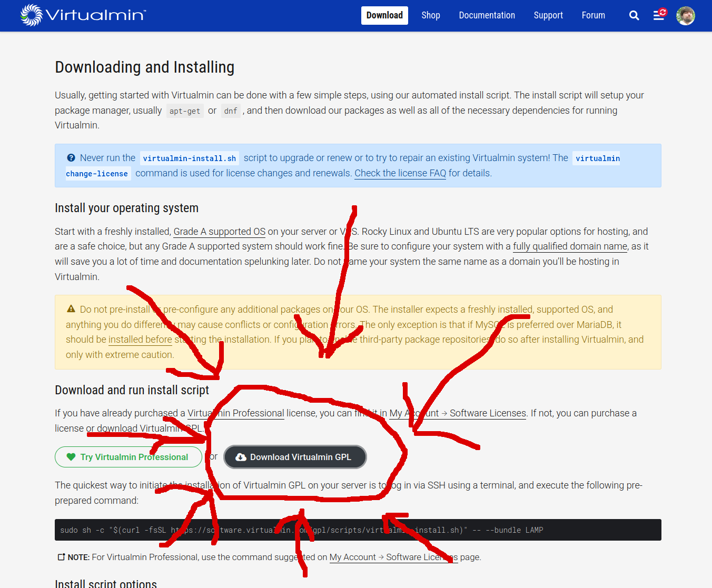Open the Support nav item
712x588 pixels.
548,15
